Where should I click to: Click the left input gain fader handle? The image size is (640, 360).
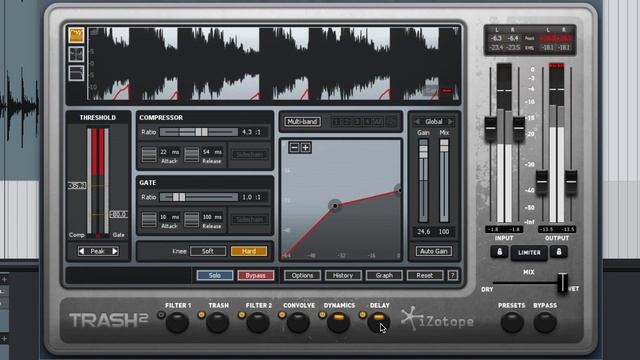pyautogui.click(x=490, y=128)
